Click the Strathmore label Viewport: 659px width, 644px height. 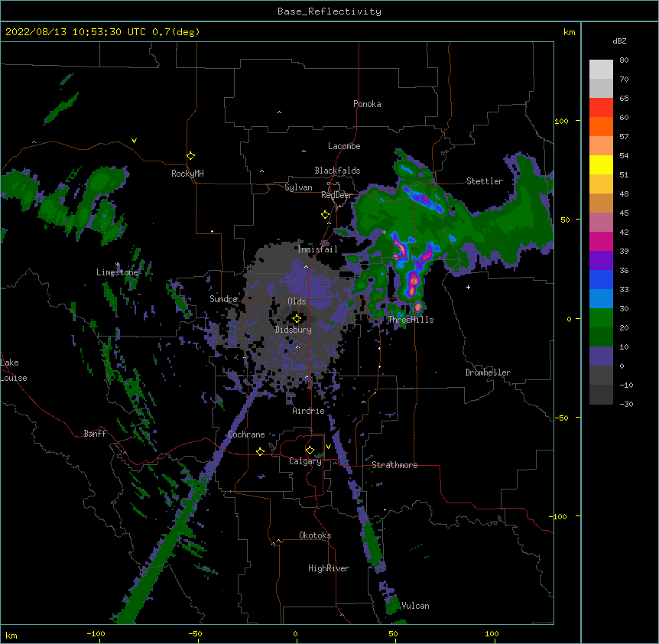coord(394,465)
